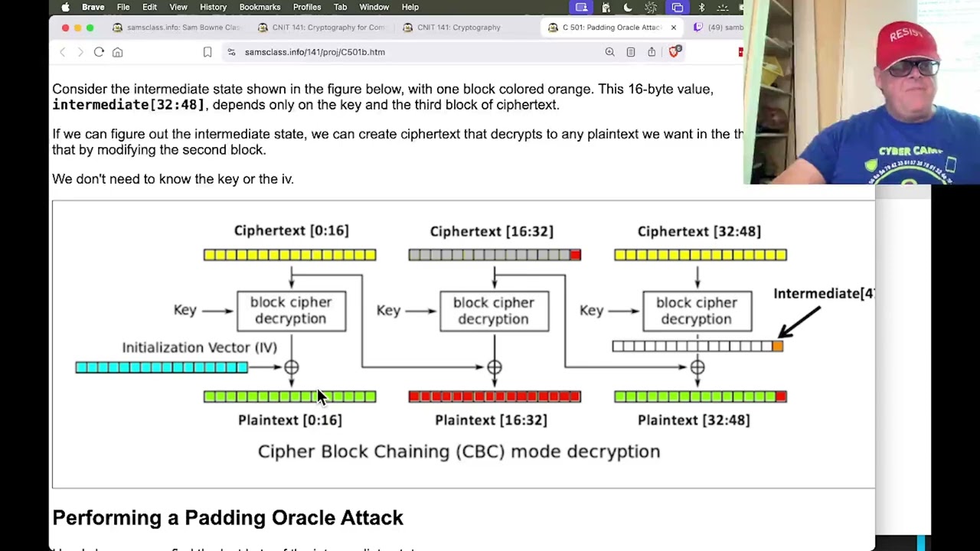980x551 pixels.
Task: Reload the current page
Action: tap(99, 52)
